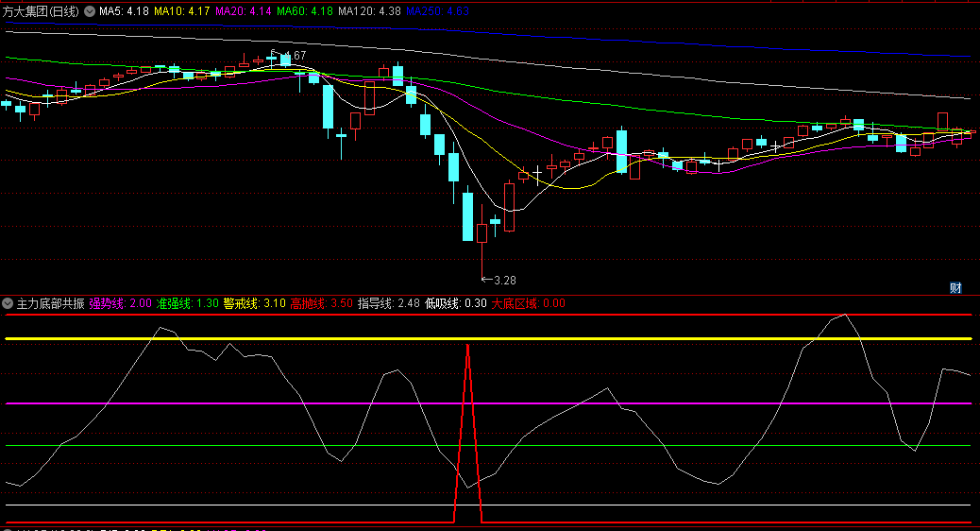The height and width of the screenshot is (531, 980).
Task: Click the 强势线: 2.00 value
Action: coord(120,304)
